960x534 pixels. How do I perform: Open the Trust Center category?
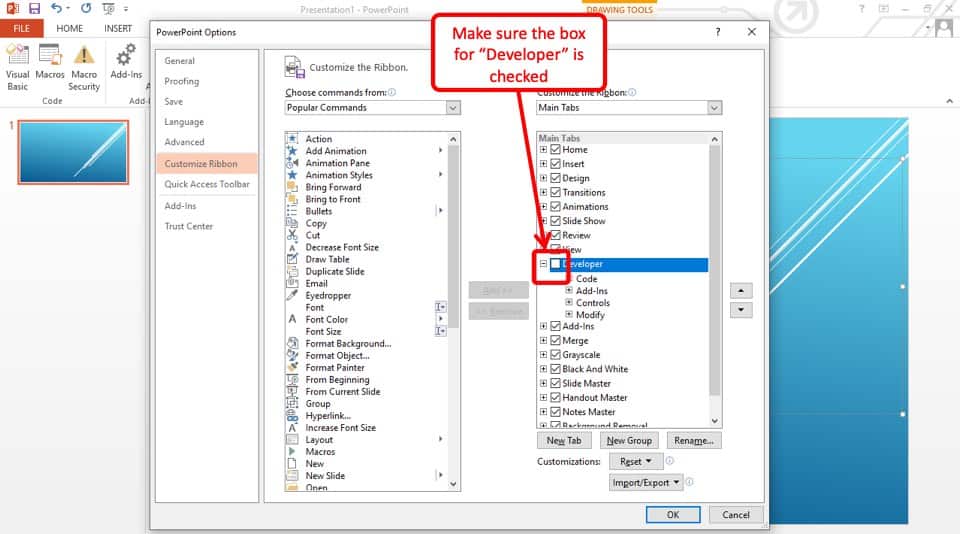[x=189, y=226]
